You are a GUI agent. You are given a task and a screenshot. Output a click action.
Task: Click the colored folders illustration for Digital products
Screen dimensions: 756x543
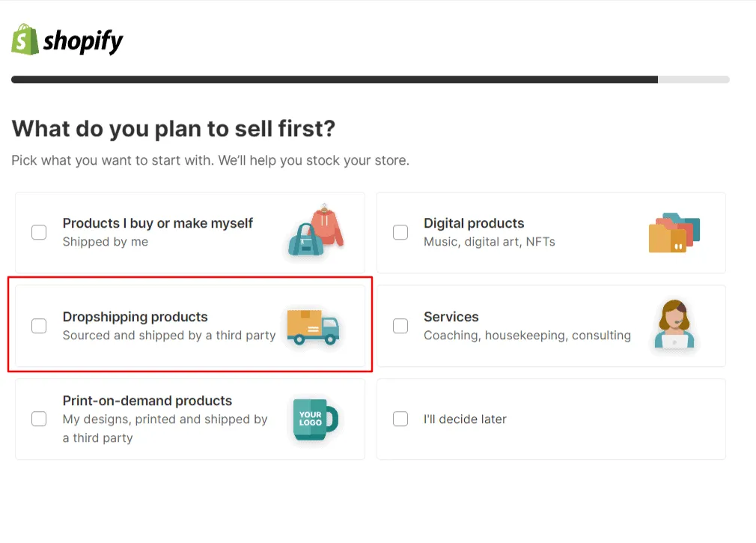674,233
